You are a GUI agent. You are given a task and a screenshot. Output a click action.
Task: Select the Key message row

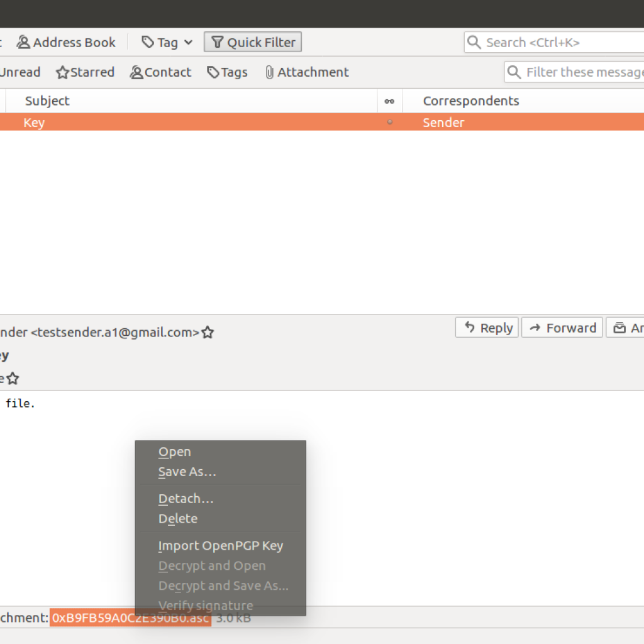[x=189, y=123]
